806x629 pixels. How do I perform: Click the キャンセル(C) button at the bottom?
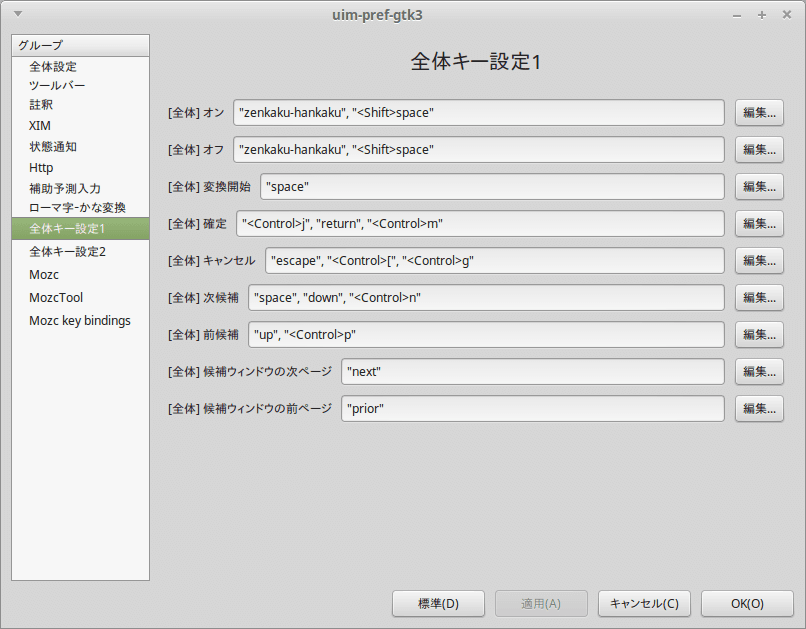coord(644,603)
